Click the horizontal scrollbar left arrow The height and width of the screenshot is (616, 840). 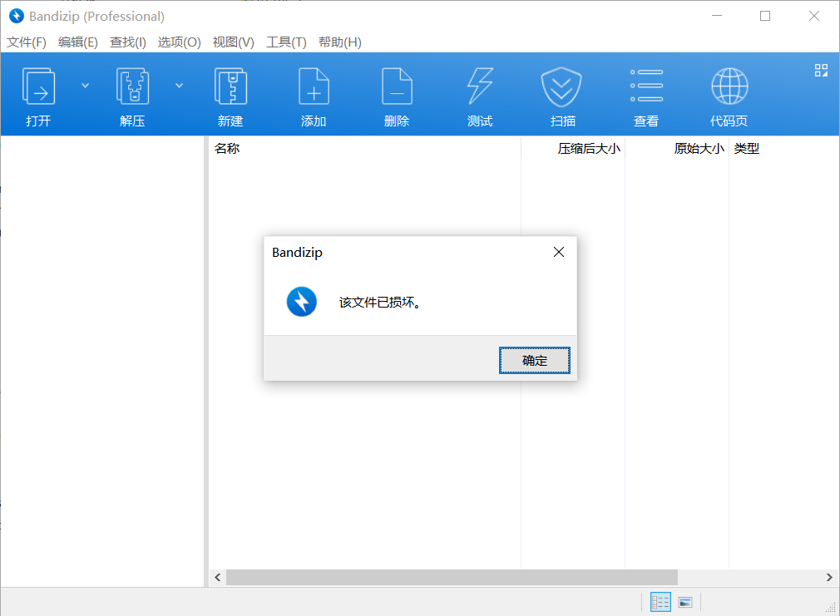(218, 578)
